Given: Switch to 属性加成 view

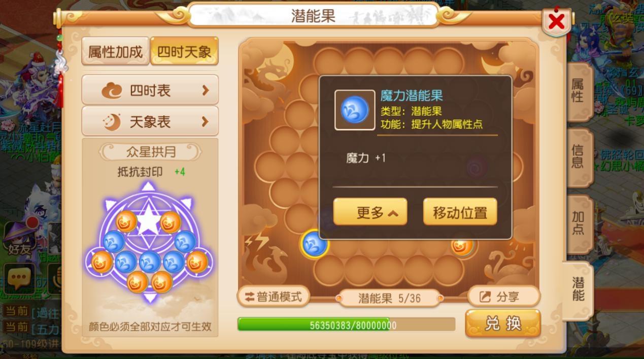Looking at the screenshot, I should click(x=116, y=51).
